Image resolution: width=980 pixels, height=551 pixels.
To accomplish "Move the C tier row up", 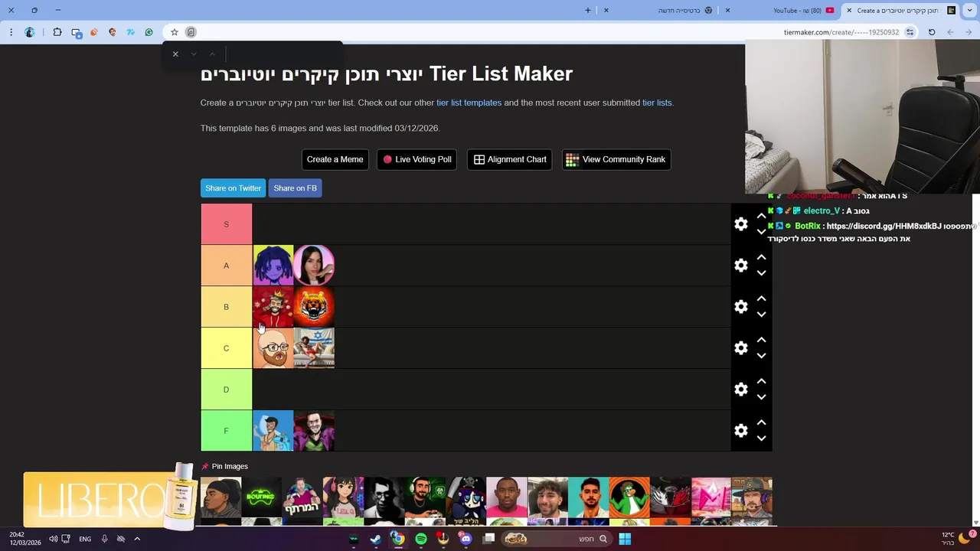I will [761, 341].
